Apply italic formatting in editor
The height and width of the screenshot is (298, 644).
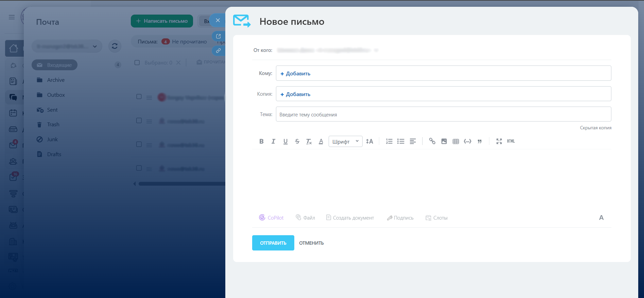coord(273,142)
